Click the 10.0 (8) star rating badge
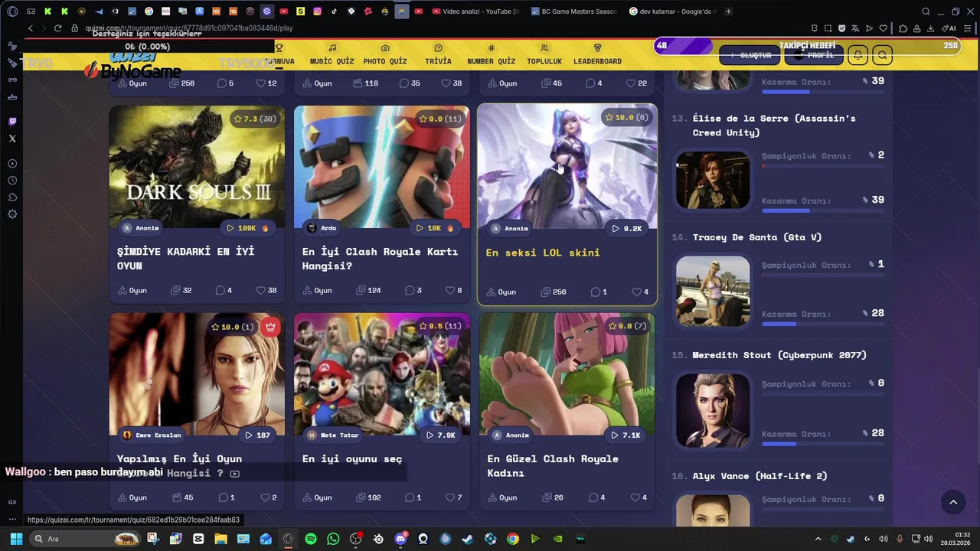This screenshot has width=980, height=551. click(626, 117)
